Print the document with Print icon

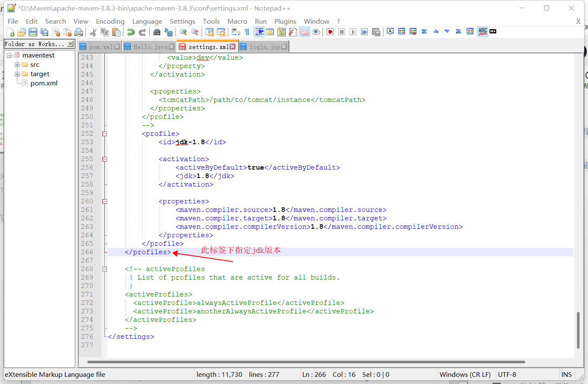(x=79, y=32)
